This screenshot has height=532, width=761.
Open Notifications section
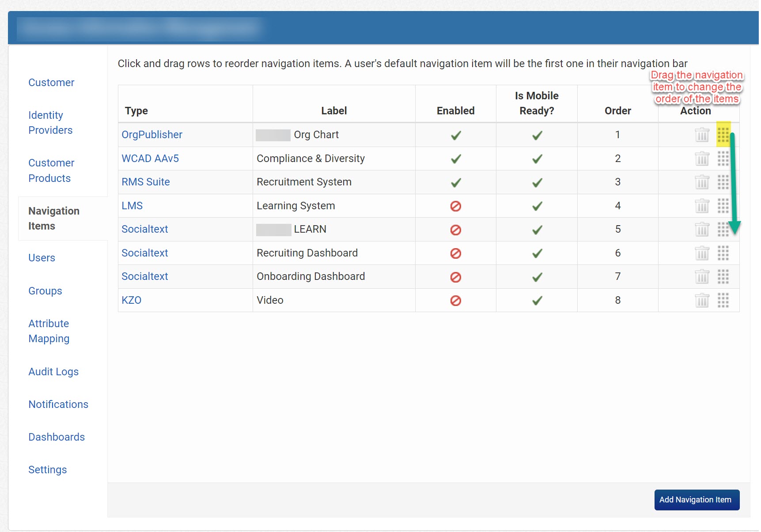[58, 404]
